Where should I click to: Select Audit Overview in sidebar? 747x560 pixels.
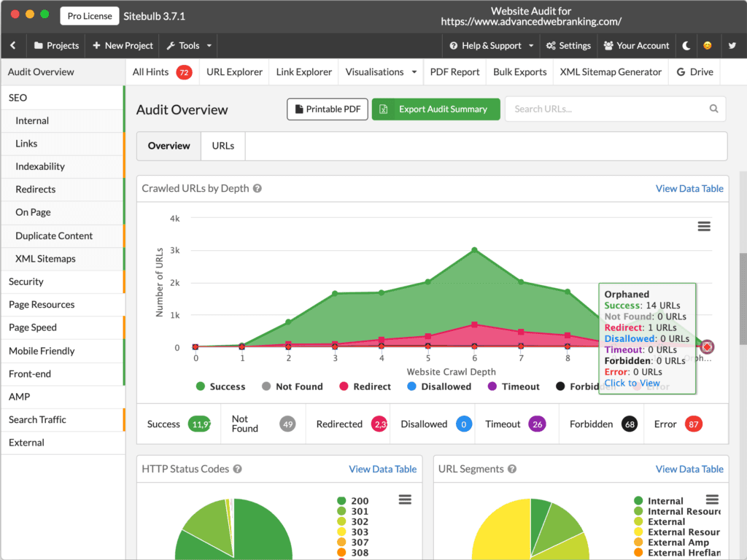(x=63, y=72)
